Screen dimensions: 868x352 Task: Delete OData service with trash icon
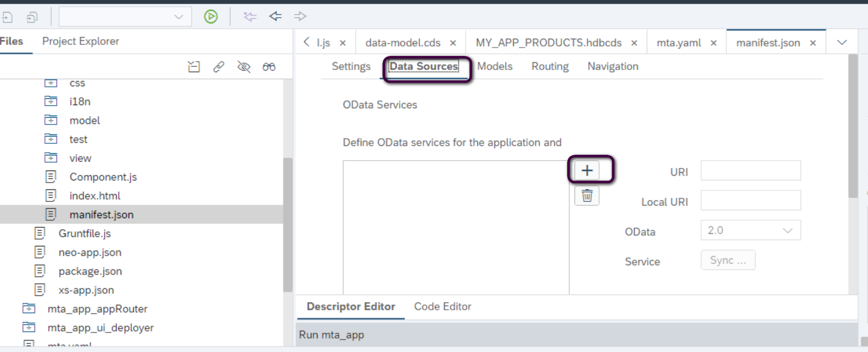[x=587, y=196]
